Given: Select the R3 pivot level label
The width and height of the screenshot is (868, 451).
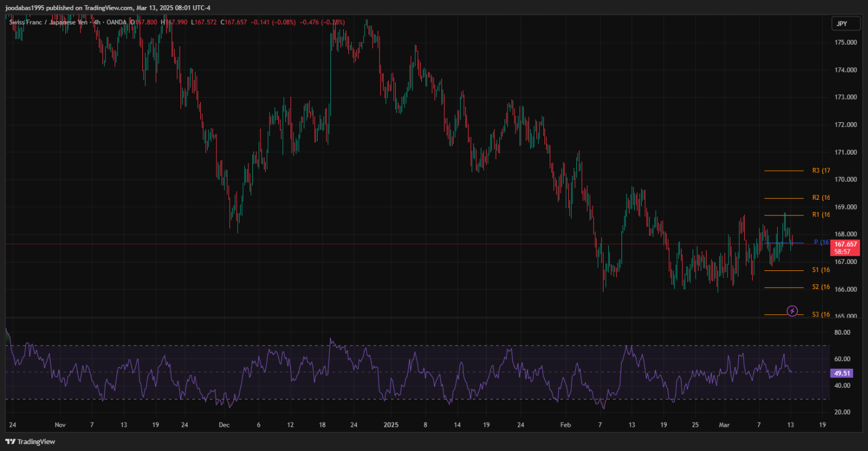Looking at the screenshot, I should click(x=821, y=171).
